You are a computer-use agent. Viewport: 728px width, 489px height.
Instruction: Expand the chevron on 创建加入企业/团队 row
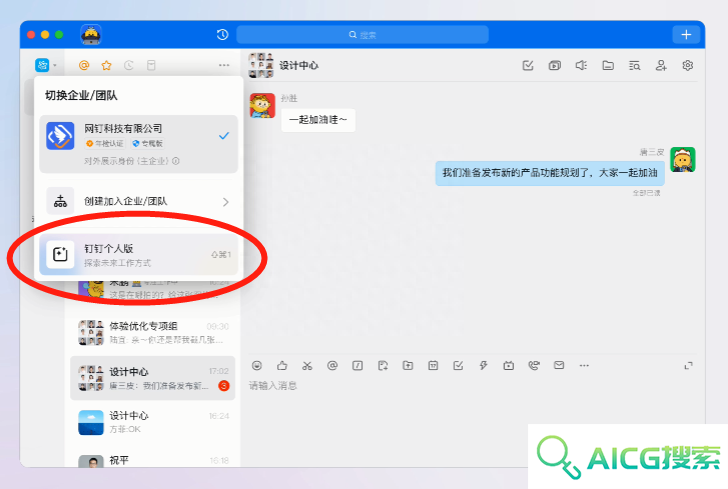click(226, 202)
